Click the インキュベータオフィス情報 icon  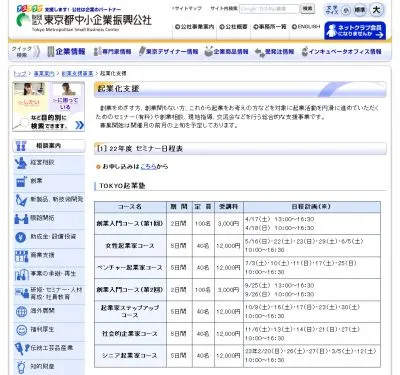[304, 52]
